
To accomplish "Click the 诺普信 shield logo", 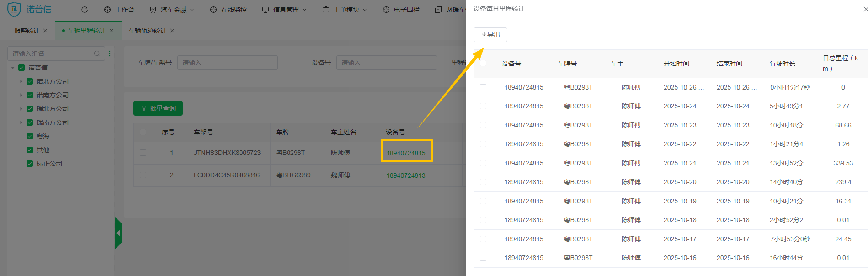I will pos(14,9).
